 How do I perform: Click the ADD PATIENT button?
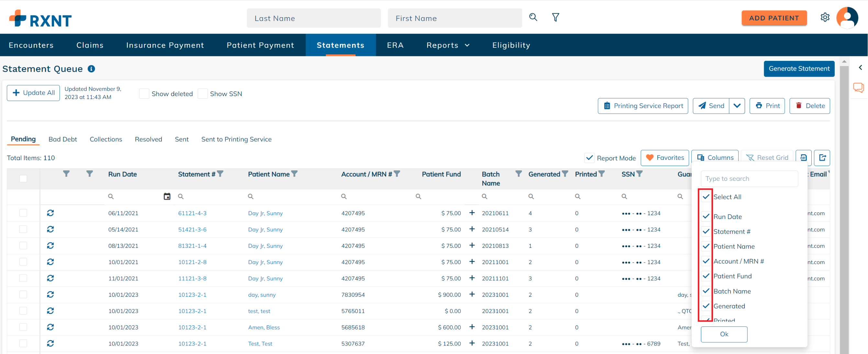[x=774, y=18]
